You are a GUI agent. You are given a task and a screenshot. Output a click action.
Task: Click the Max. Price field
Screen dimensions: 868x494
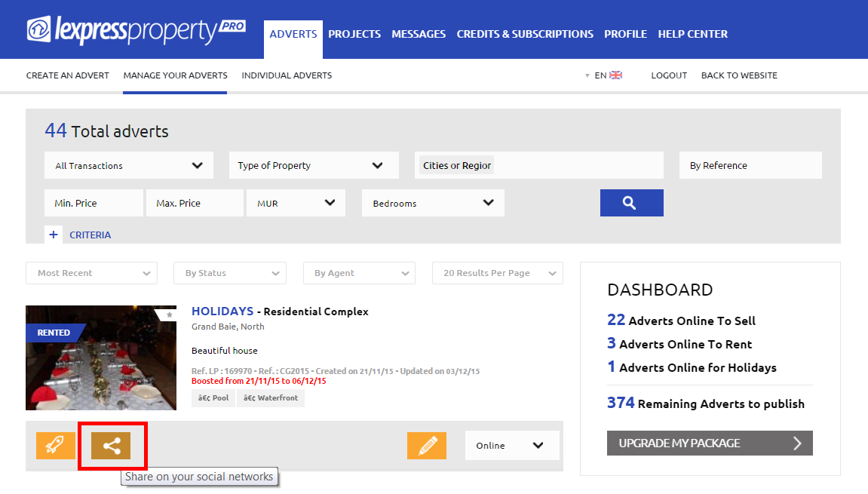point(195,203)
